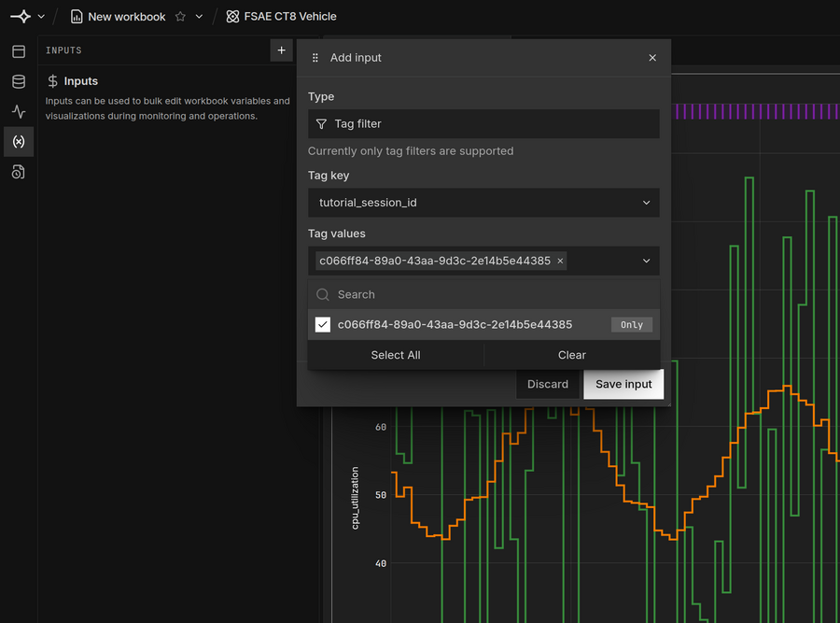Viewport: 840px width, 623px height.
Task: Clear all selected tag values
Action: [x=571, y=355]
